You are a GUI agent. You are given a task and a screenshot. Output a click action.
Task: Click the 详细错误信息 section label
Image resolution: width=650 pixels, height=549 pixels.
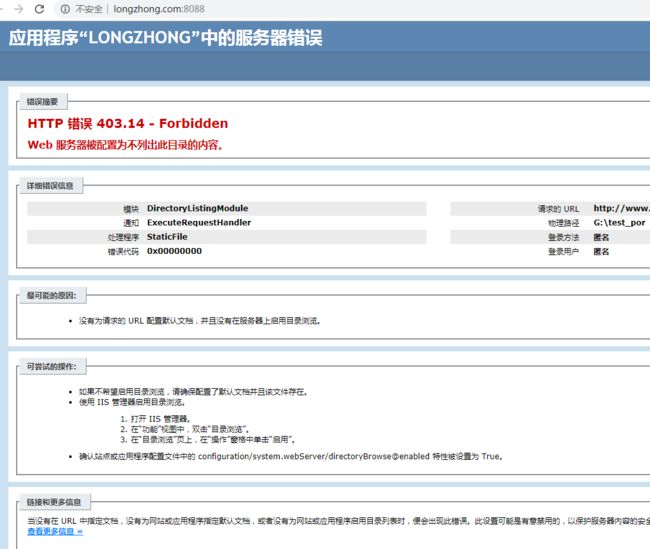[x=50, y=186]
